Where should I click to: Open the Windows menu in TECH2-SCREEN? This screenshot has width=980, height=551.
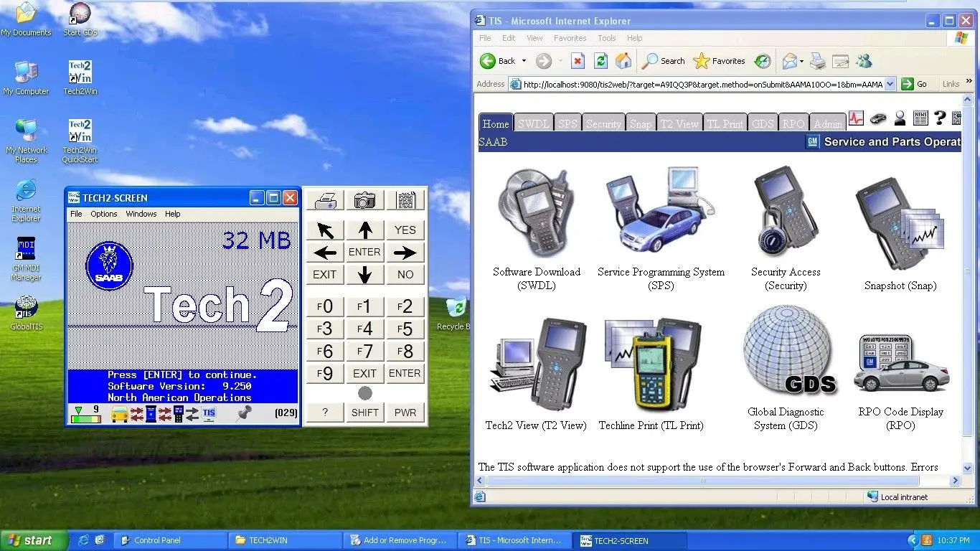pyautogui.click(x=141, y=214)
